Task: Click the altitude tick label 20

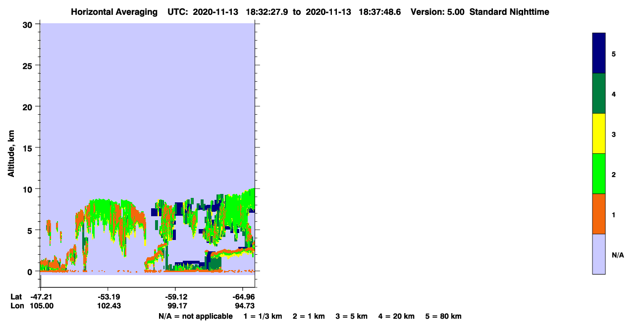Action: point(28,107)
